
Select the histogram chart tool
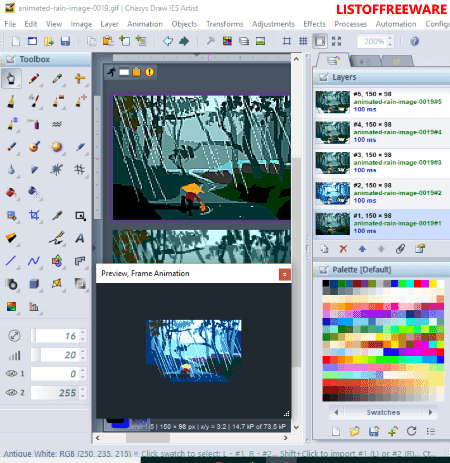34,306
